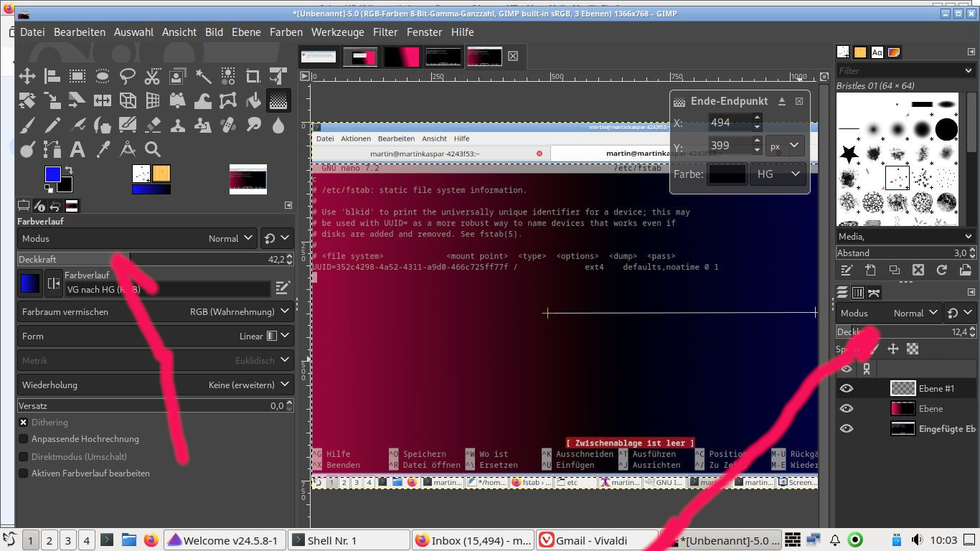Open the Farben menu
Screen dimensions: 980x551
[x=286, y=32]
